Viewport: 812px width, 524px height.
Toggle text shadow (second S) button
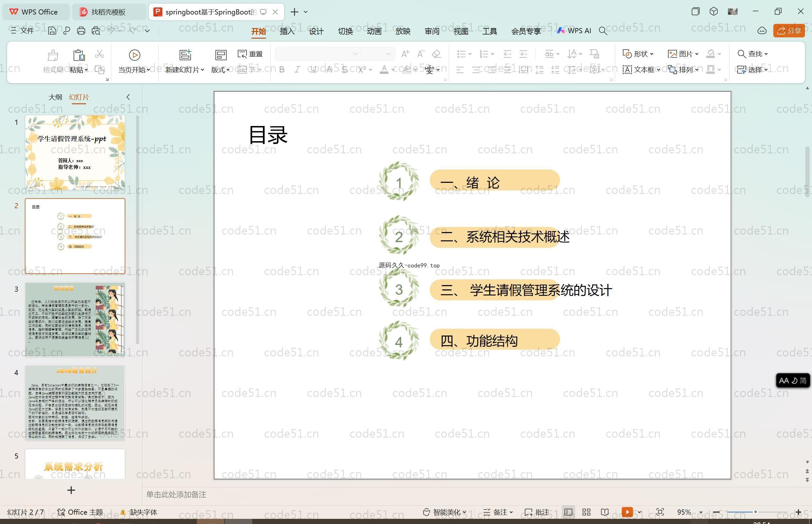(344, 70)
